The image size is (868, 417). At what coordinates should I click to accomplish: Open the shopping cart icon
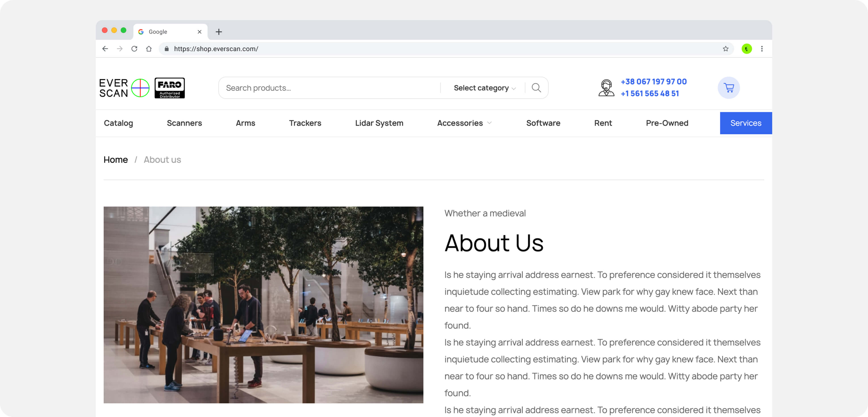[728, 88]
